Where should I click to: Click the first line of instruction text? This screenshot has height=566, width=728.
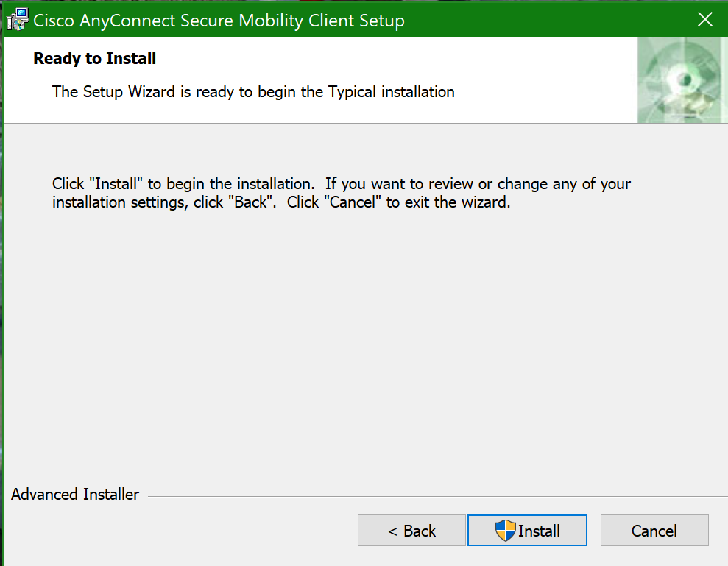click(x=342, y=183)
